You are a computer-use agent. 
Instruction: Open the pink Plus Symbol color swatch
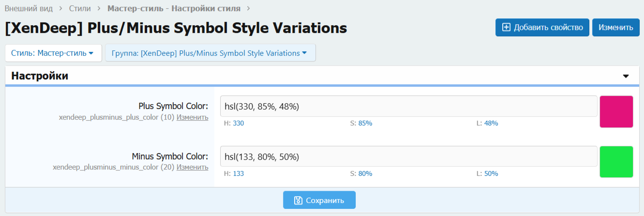(x=616, y=112)
